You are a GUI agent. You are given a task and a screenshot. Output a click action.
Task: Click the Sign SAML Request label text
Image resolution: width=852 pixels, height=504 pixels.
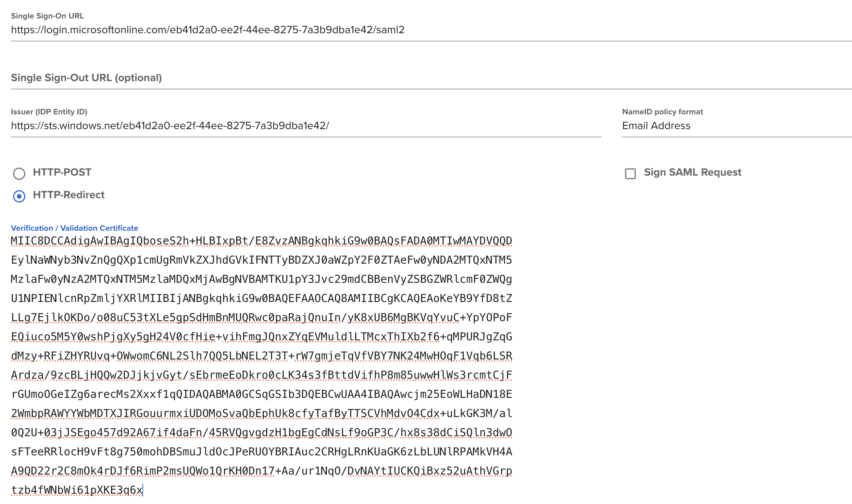tap(692, 172)
